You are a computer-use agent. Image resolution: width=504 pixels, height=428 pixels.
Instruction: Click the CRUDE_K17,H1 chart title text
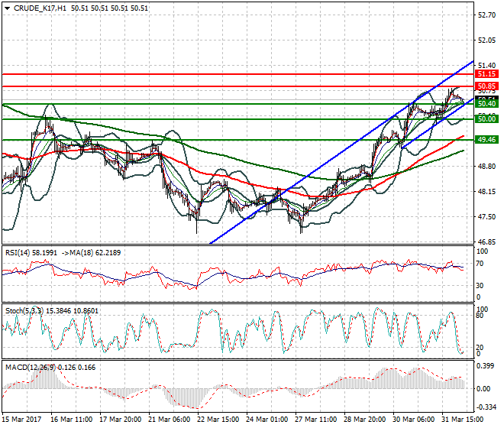pyautogui.click(x=40, y=8)
